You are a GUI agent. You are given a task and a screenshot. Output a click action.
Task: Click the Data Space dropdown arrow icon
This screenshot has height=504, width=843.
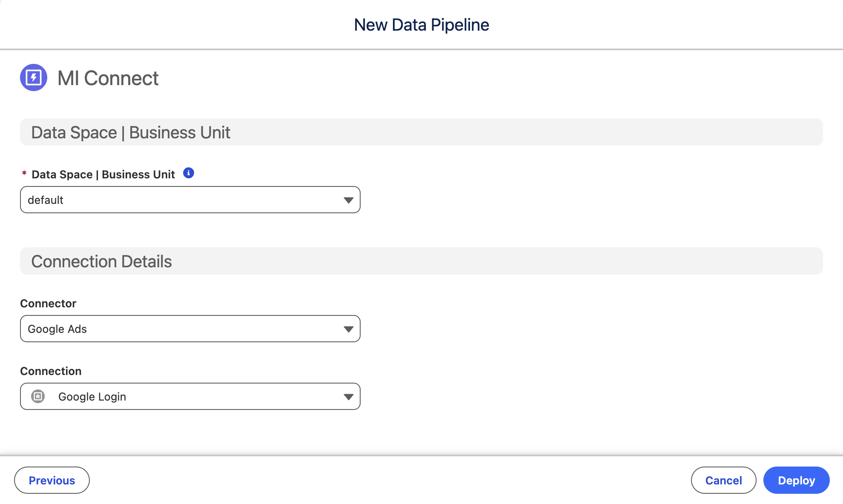[x=349, y=200]
